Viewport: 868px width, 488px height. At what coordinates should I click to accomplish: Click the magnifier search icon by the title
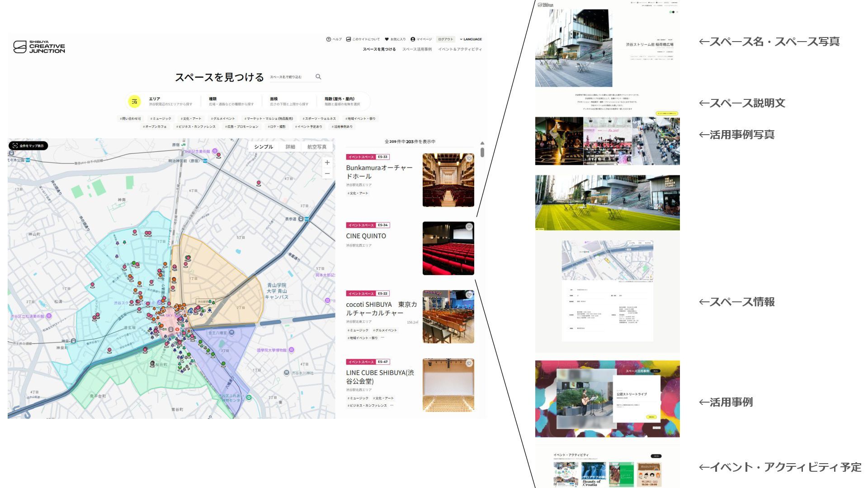(318, 77)
